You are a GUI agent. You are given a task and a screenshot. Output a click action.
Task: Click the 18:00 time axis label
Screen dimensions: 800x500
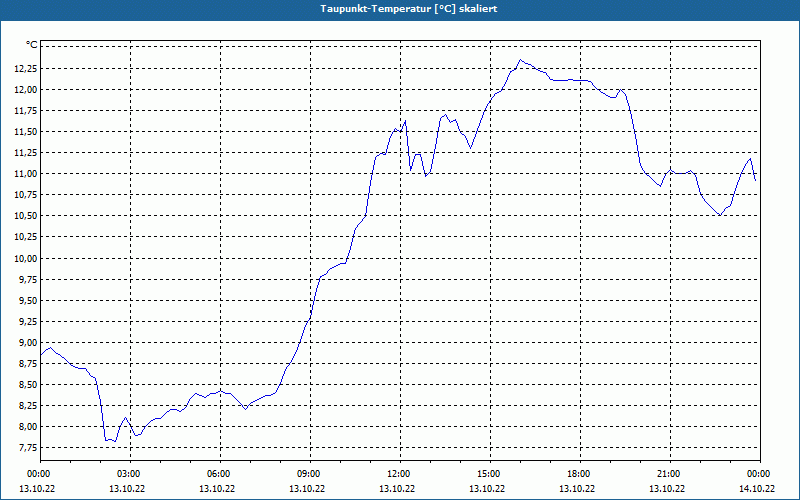(x=580, y=474)
